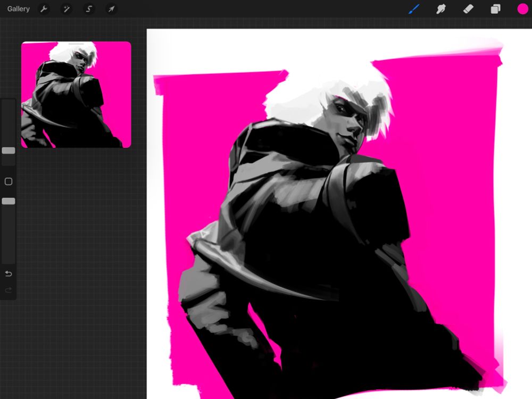Tap the floating reference image thumbnail
This screenshot has height=399, width=532.
pyautogui.click(x=76, y=95)
